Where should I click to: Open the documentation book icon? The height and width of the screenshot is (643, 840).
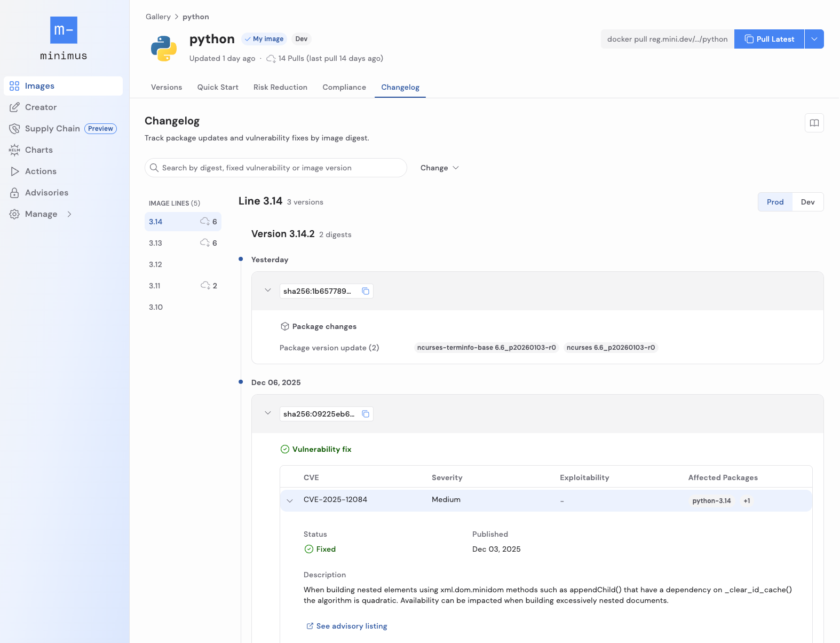[x=814, y=123]
